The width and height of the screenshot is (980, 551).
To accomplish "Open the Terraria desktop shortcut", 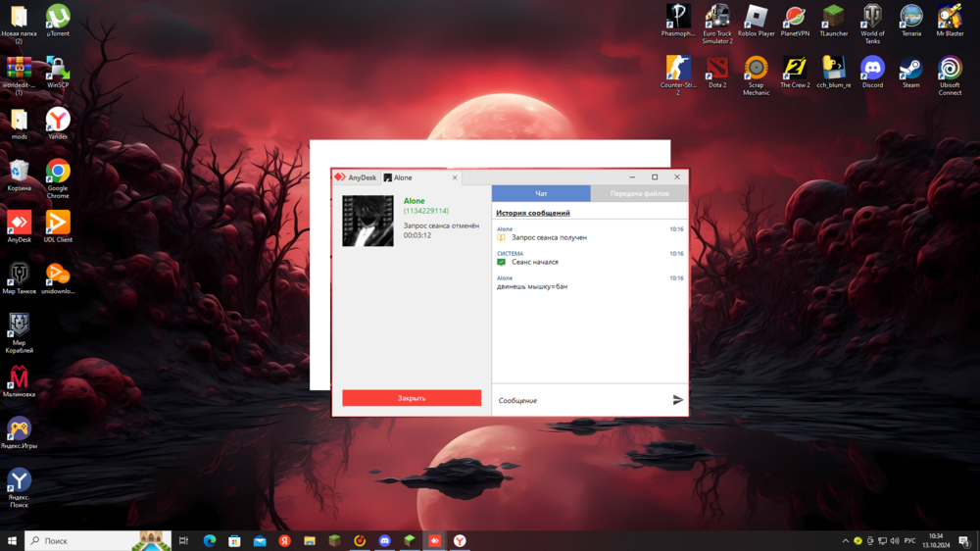I will pyautogui.click(x=911, y=20).
